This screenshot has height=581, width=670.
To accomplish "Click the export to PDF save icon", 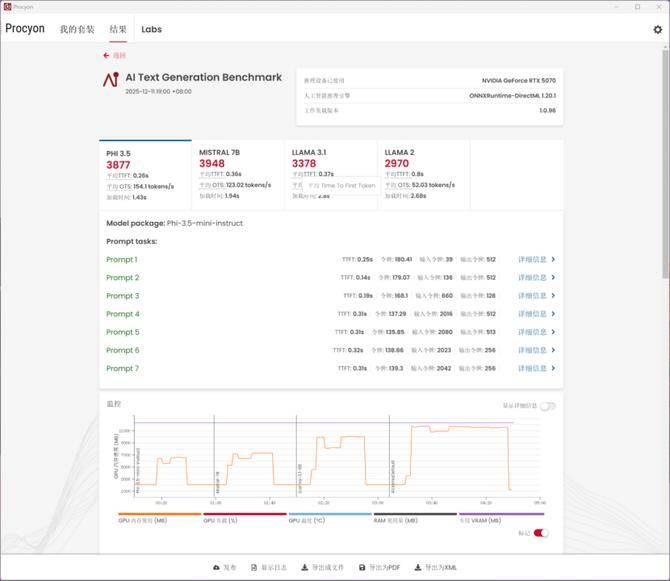I will pyautogui.click(x=362, y=567).
